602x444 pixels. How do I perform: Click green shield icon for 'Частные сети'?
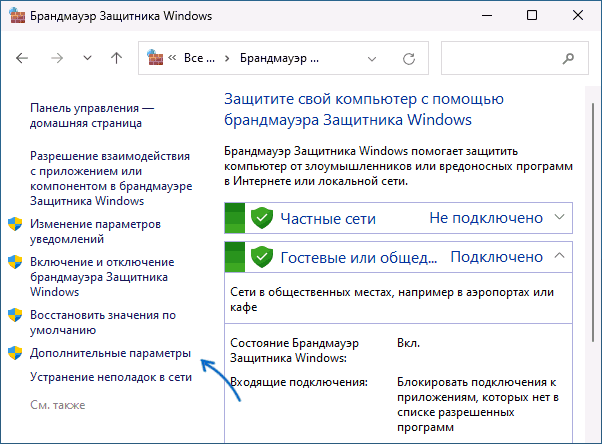262,218
